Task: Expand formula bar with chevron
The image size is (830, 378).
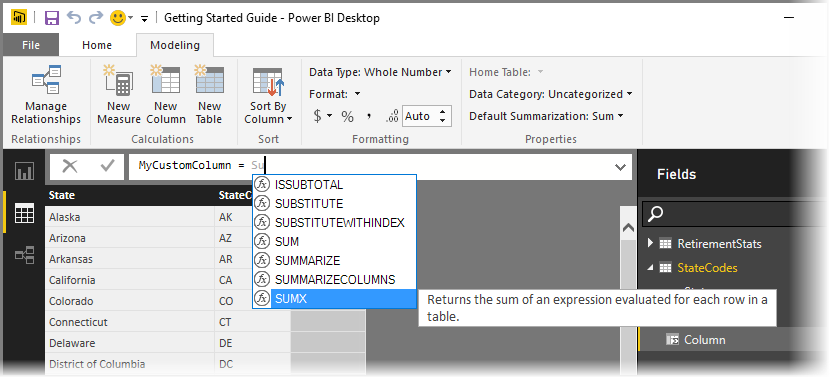Action: 620,167
